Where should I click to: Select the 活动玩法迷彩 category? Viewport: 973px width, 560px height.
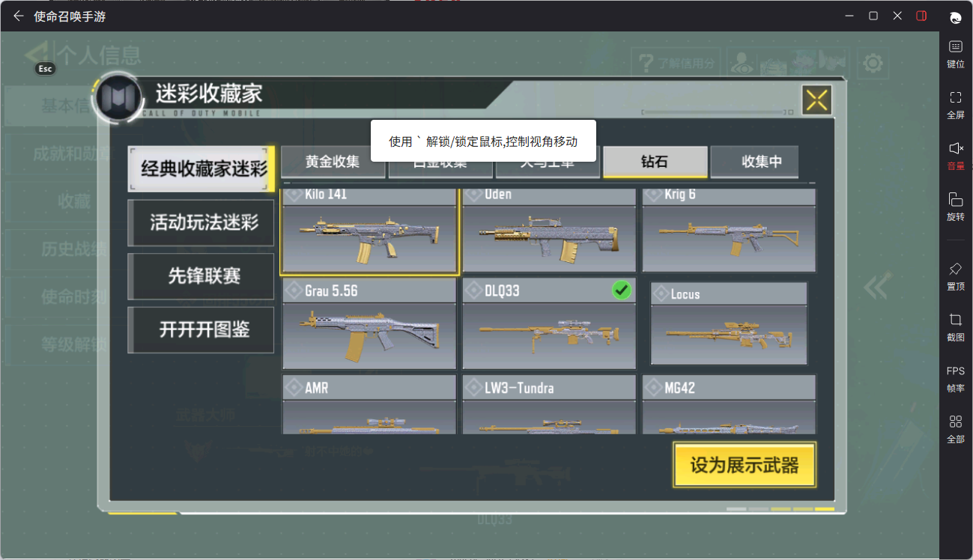[x=201, y=222]
